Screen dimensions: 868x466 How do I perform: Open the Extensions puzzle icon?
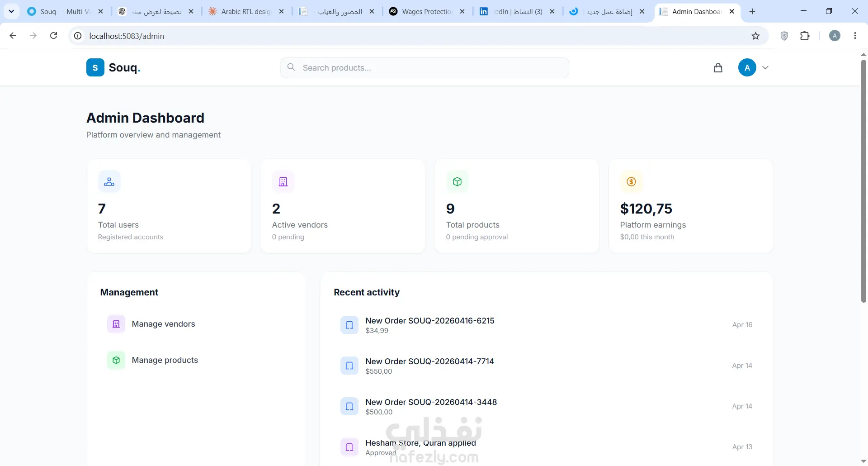click(x=805, y=36)
